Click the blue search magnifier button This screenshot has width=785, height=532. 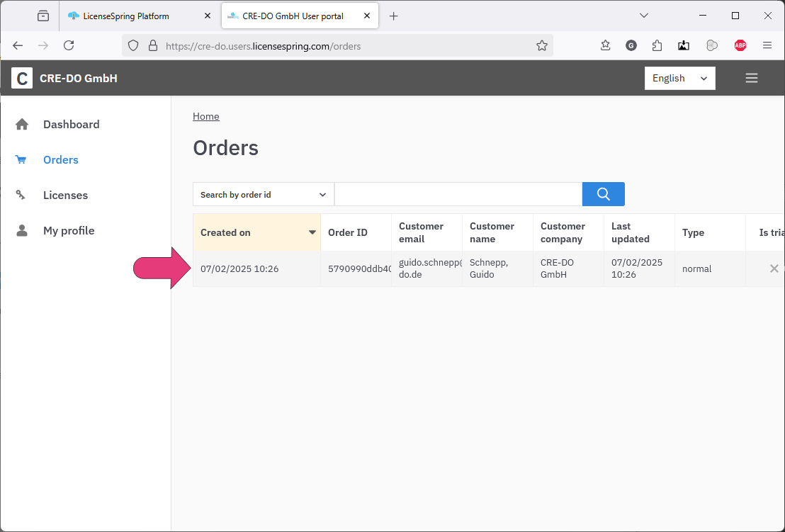pos(603,194)
